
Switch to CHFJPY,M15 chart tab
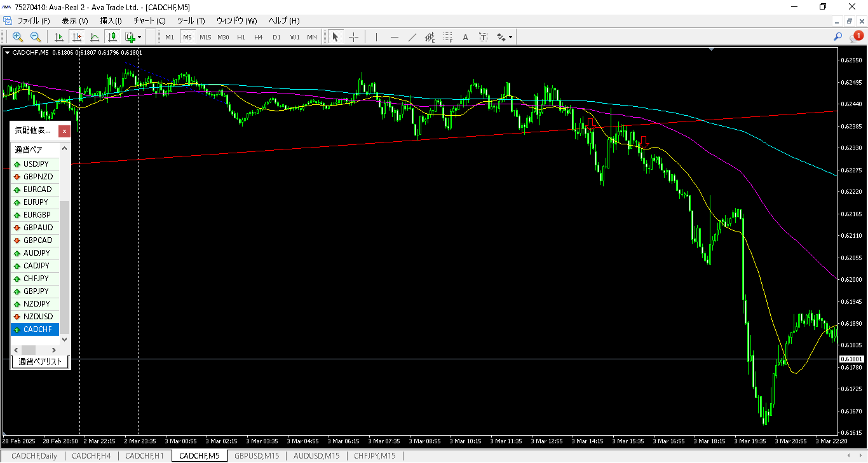(375, 456)
